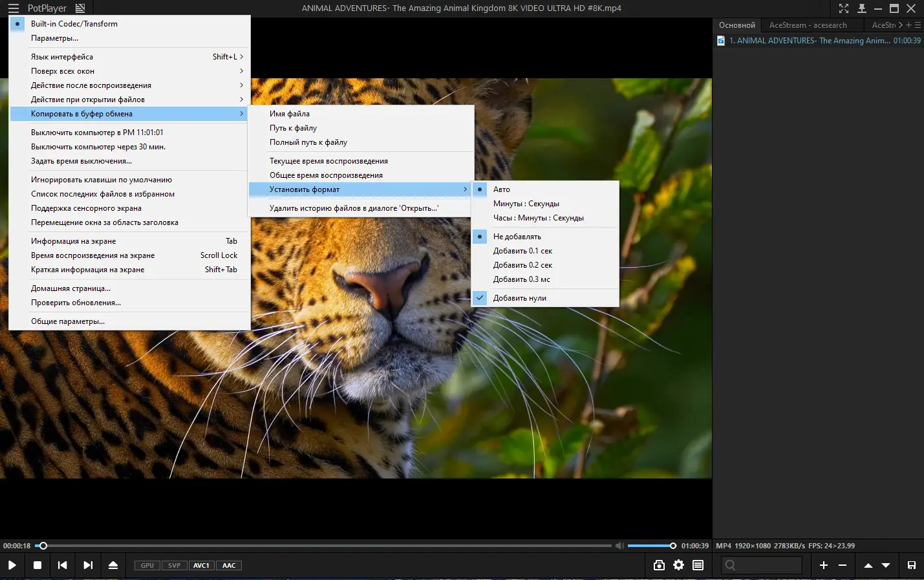Click the Stop playback icon
Image resolution: width=924 pixels, height=580 pixels.
pyautogui.click(x=38, y=565)
